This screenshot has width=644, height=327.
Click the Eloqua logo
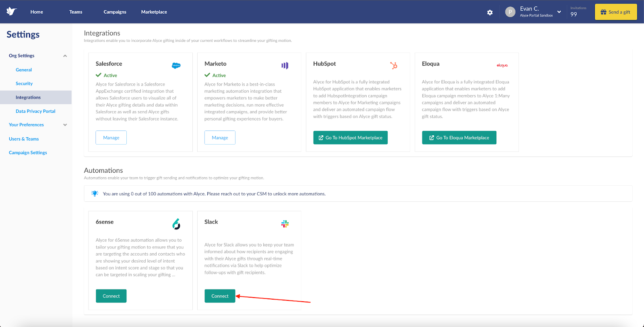502,65
